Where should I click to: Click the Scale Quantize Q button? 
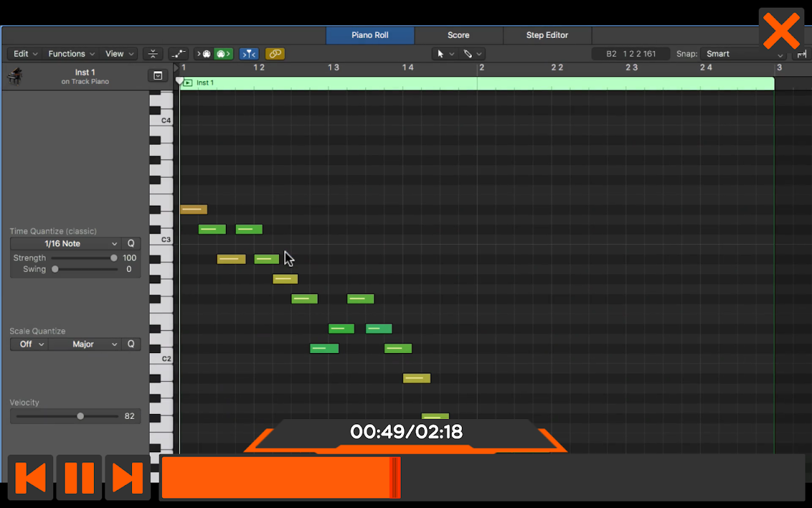[x=131, y=344]
